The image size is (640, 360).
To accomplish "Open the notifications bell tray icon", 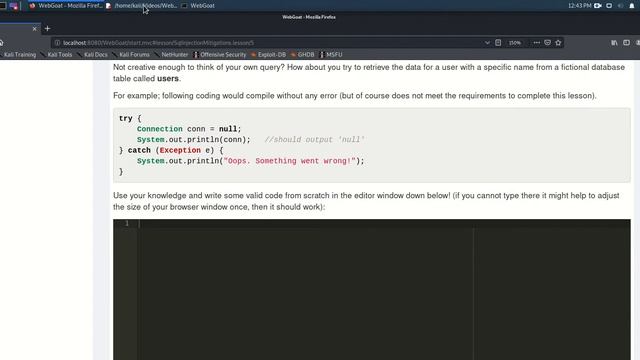I will [632, 6].
